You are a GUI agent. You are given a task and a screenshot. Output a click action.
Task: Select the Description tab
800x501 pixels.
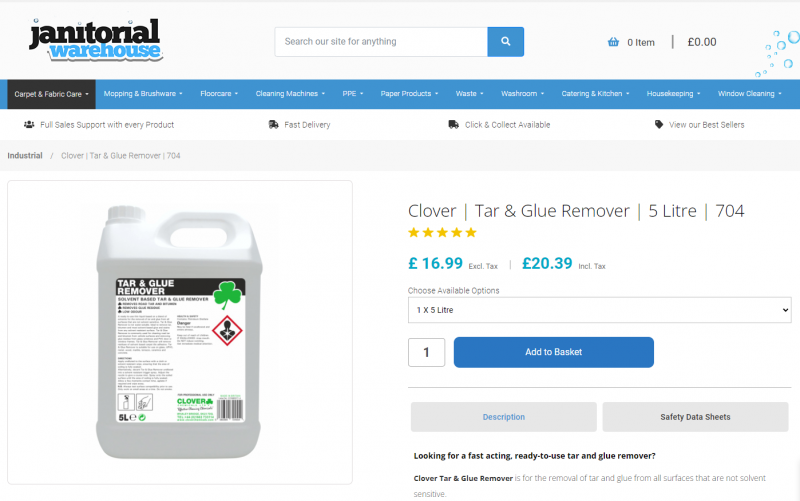pyautogui.click(x=504, y=417)
